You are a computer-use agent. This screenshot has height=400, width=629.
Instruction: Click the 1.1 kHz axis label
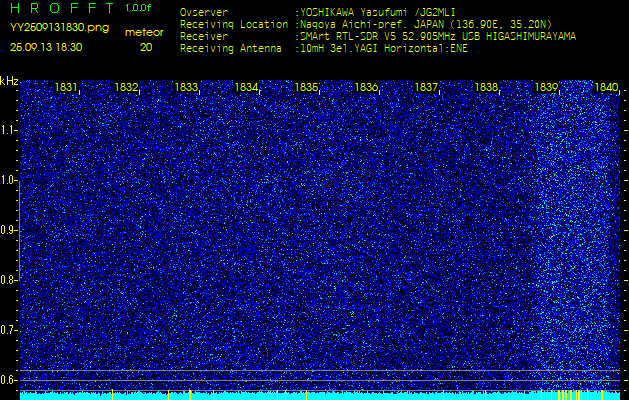[x=10, y=130]
